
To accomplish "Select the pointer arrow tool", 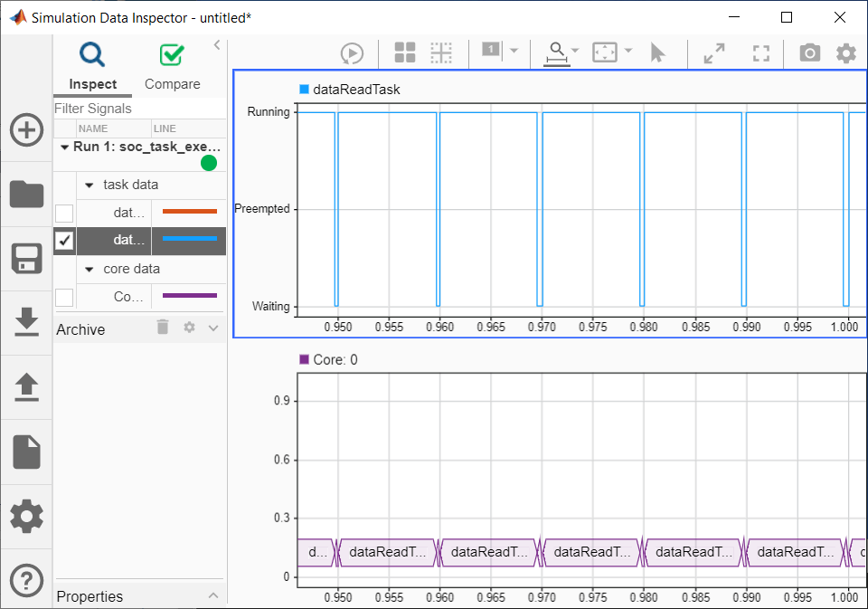I will point(657,53).
